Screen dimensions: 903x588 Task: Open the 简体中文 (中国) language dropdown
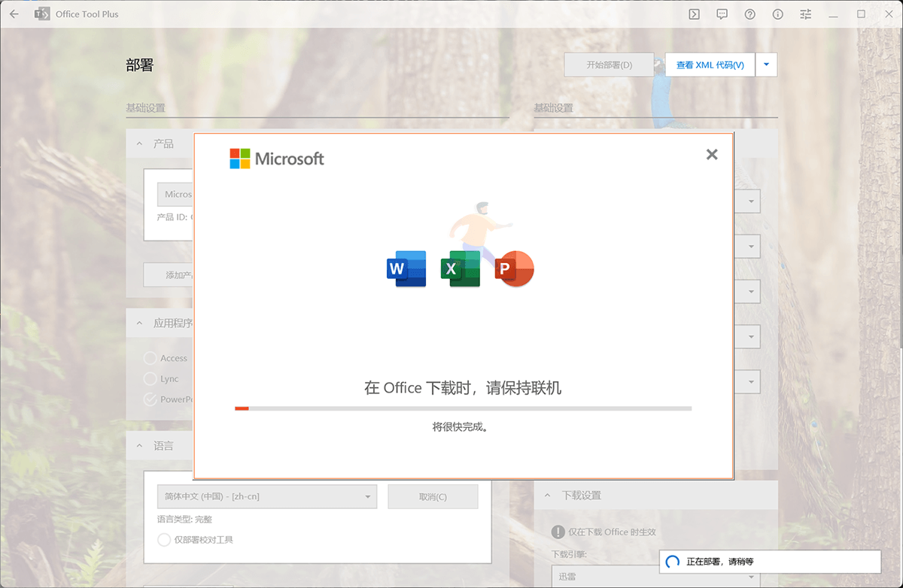(x=266, y=496)
